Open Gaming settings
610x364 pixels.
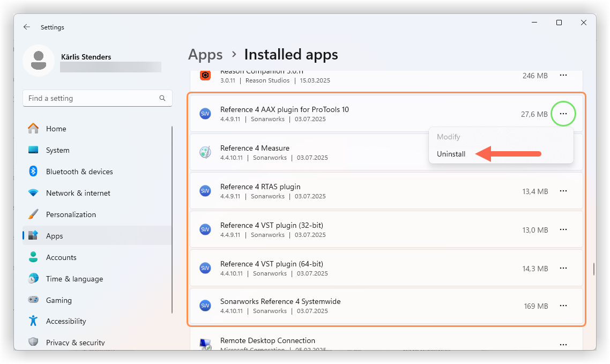[59, 300]
